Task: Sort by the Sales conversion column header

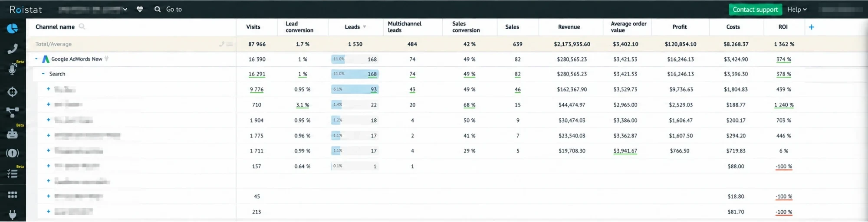Action: [466, 27]
